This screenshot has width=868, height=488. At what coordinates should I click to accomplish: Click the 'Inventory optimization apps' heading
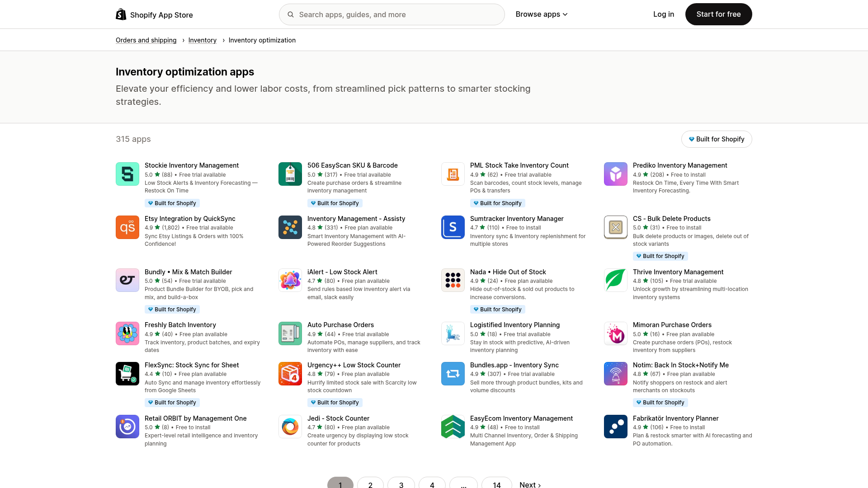[185, 72]
